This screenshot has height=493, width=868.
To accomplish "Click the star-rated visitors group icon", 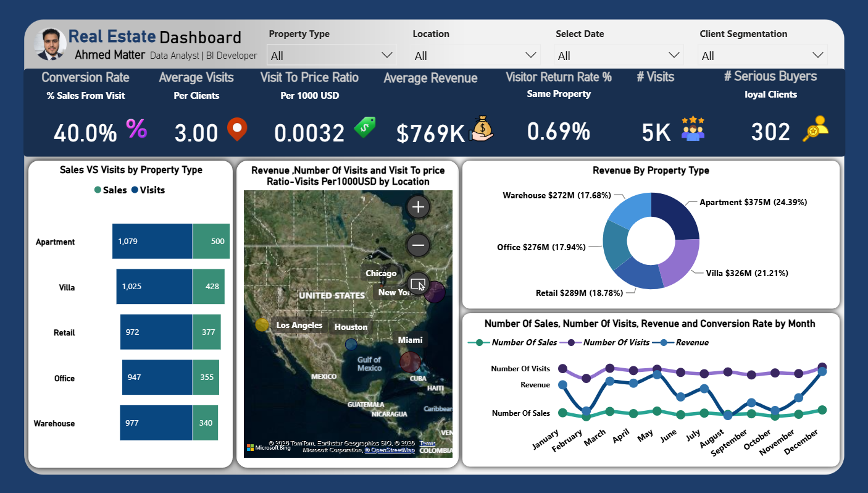I will click(x=693, y=128).
